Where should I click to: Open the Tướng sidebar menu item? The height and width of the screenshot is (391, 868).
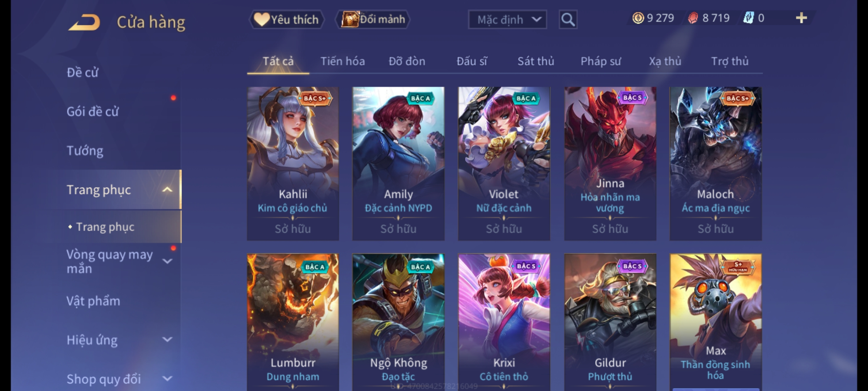pos(85,151)
